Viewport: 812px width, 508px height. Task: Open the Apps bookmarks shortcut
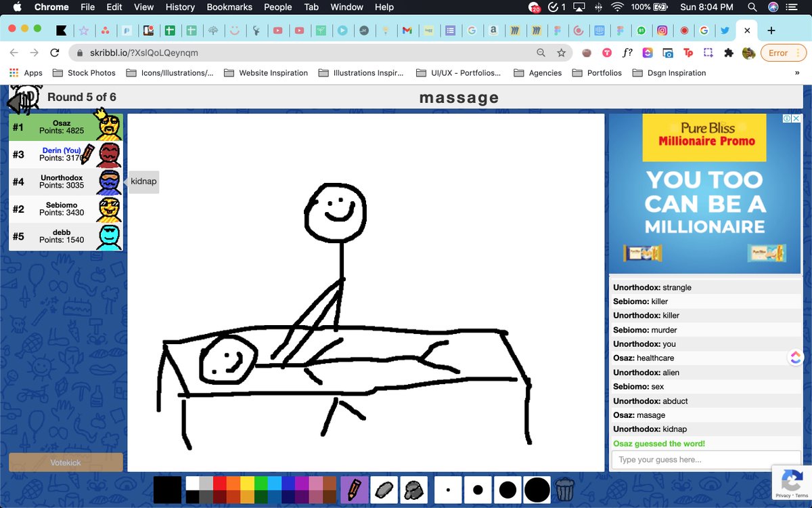pyautogui.click(x=26, y=72)
